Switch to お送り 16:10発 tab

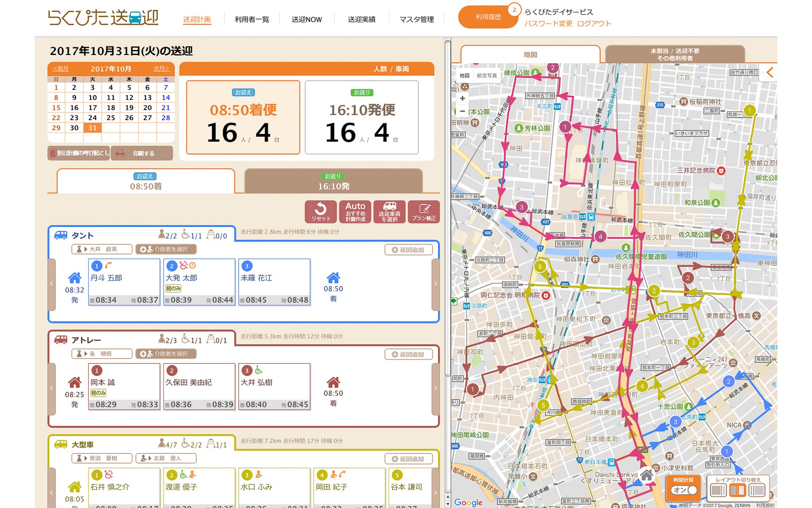[x=333, y=182]
